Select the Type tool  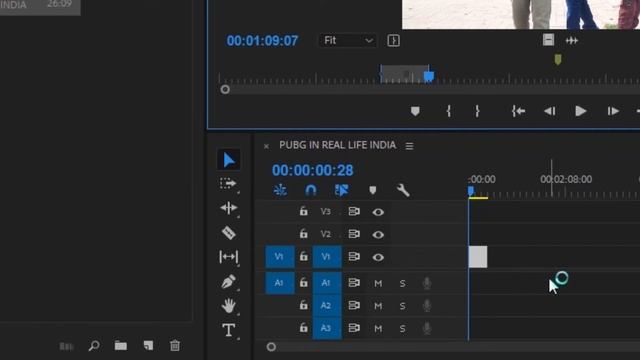(x=229, y=330)
